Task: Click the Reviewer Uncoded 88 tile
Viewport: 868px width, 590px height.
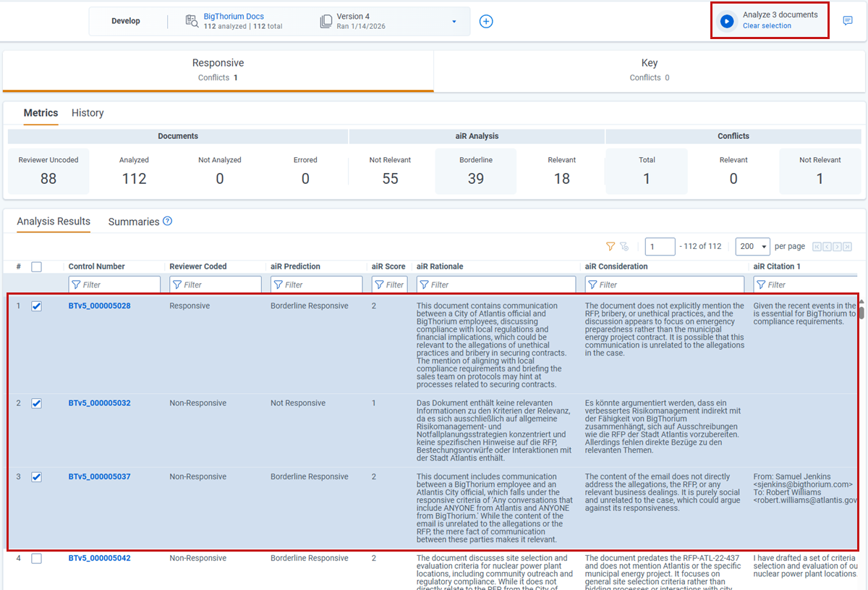Action: click(48, 172)
